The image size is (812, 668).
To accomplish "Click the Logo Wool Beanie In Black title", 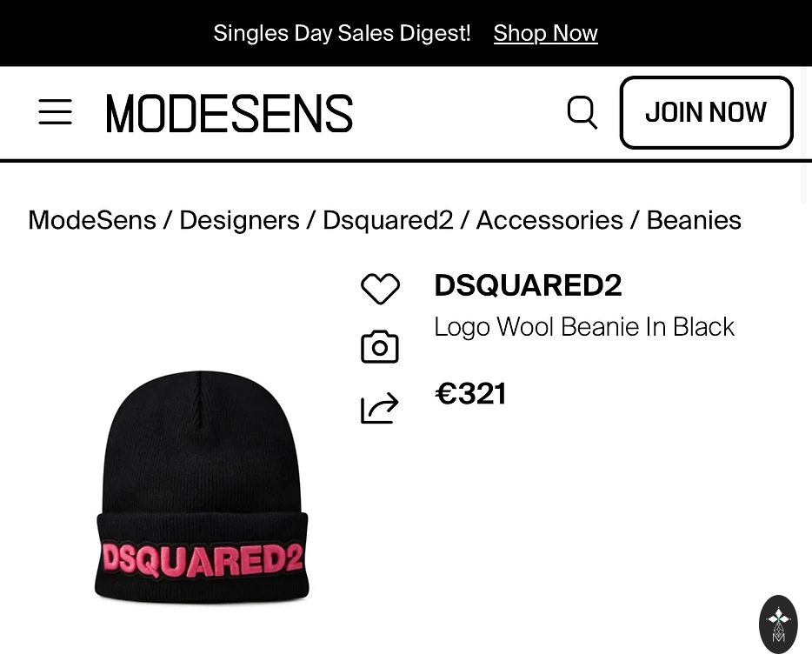I will click(x=584, y=327).
